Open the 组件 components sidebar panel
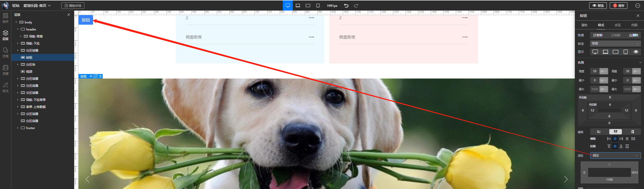 click(5, 18)
